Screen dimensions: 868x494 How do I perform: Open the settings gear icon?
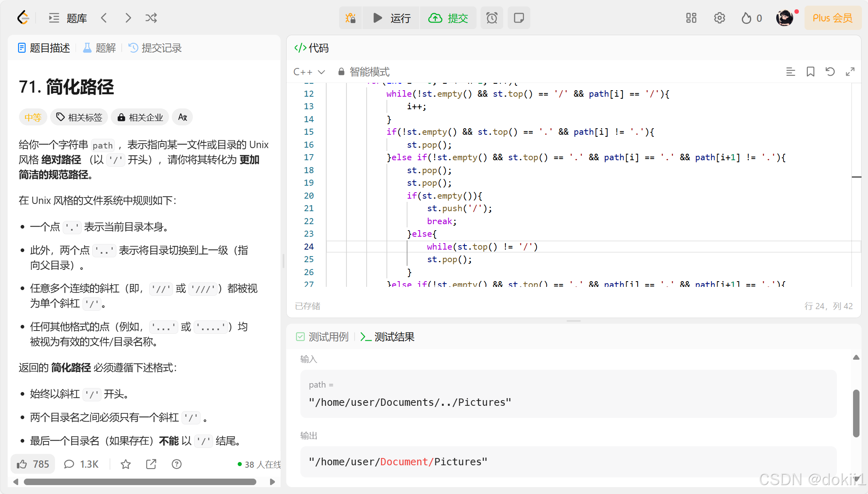pos(719,18)
